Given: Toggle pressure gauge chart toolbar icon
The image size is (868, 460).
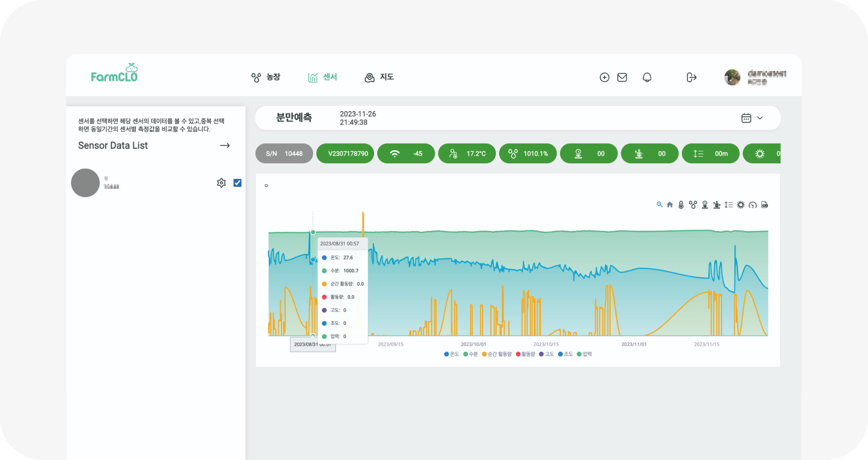Looking at the screenshot, I should tap(753, 205).
